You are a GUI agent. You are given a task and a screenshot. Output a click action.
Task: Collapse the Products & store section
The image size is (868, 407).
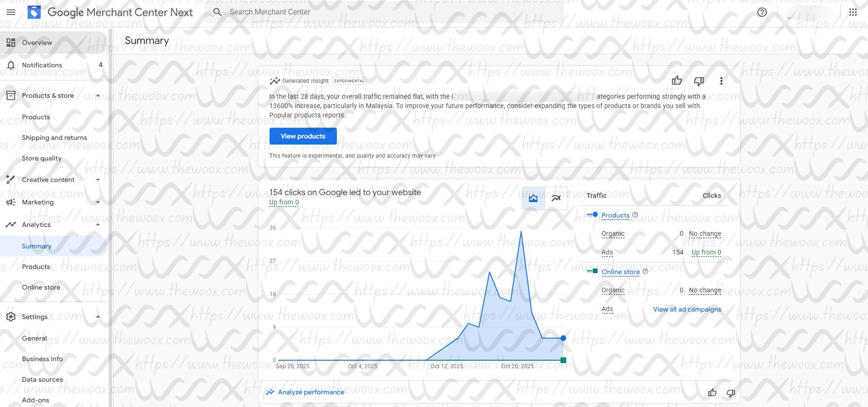coord(98,95)
